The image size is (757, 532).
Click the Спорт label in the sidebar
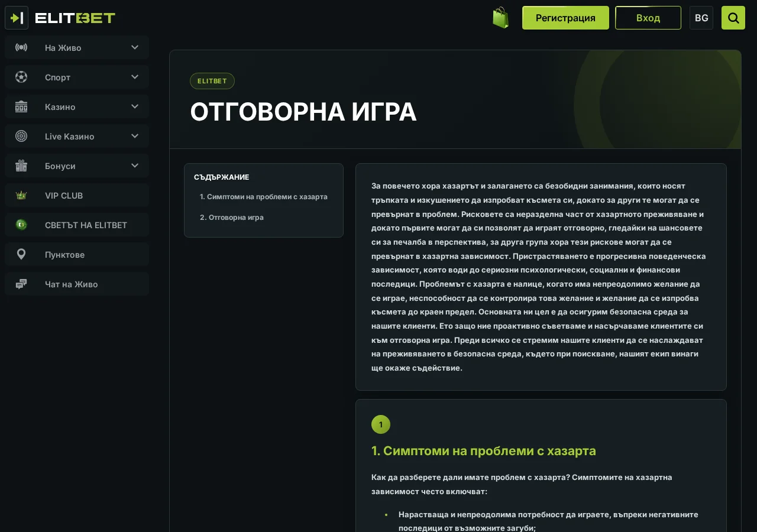(57, 77)
